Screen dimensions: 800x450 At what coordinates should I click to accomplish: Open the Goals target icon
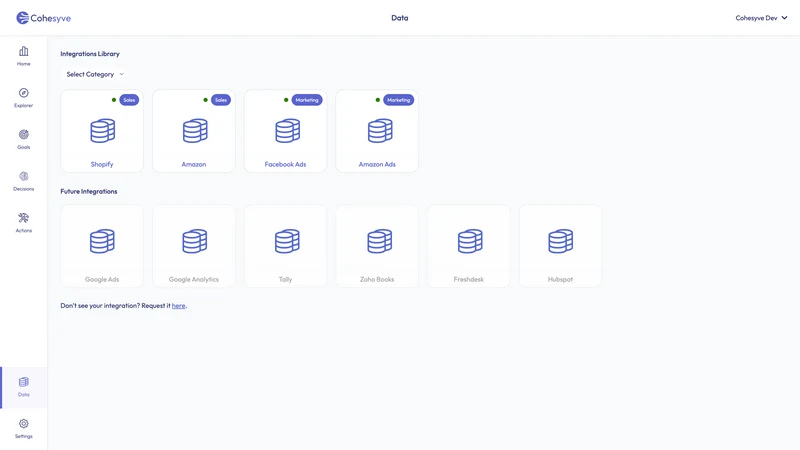click(23, 134)
